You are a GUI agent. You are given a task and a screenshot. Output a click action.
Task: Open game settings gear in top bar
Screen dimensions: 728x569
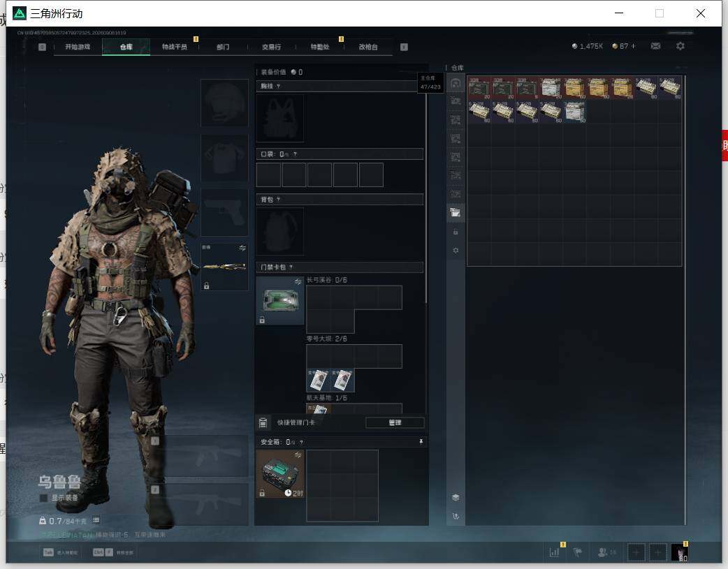click(680, 46)
